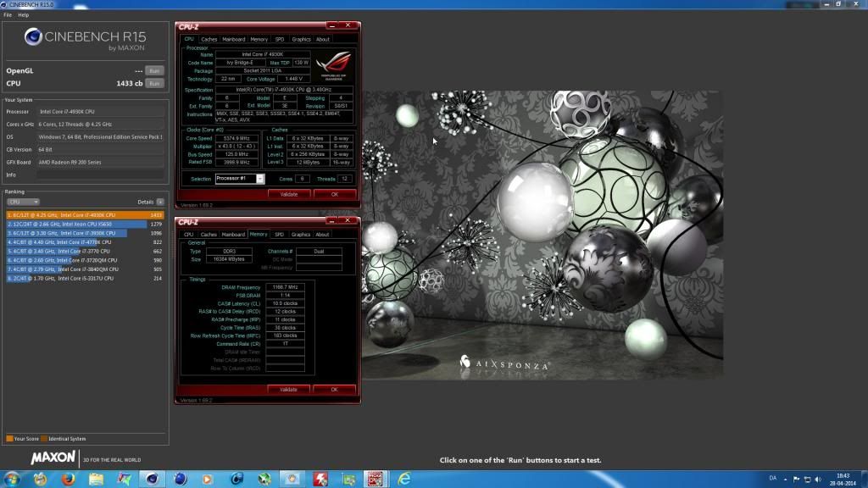Click the DRAM Frequency value field

[x=285, y=287]
